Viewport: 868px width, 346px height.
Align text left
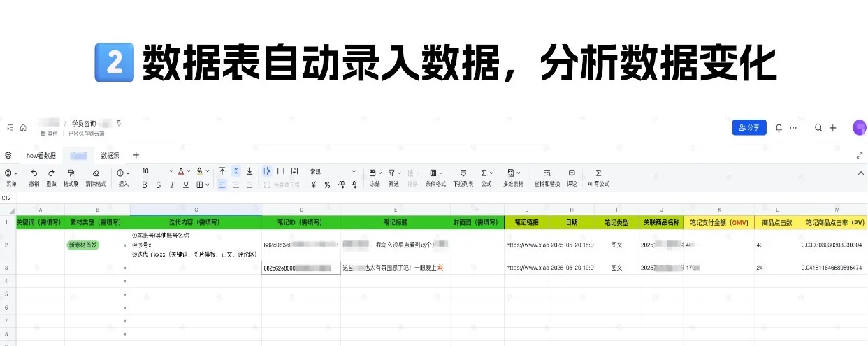click(222, 185)
